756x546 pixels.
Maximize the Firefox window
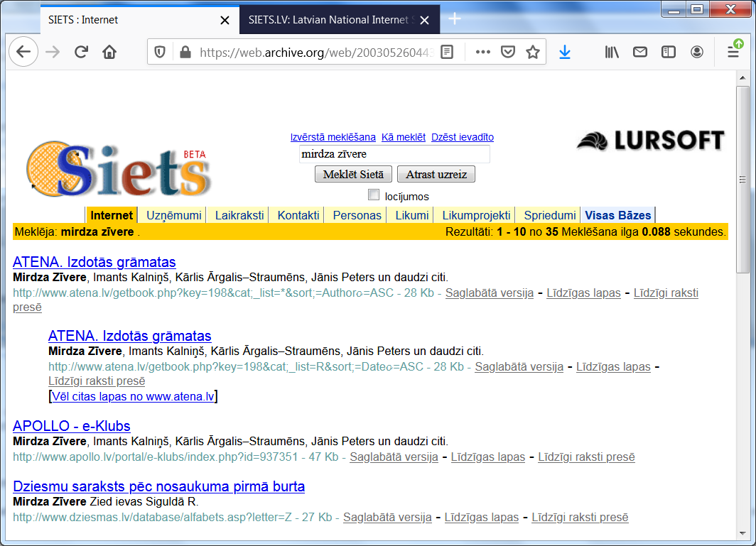point(697,9)
